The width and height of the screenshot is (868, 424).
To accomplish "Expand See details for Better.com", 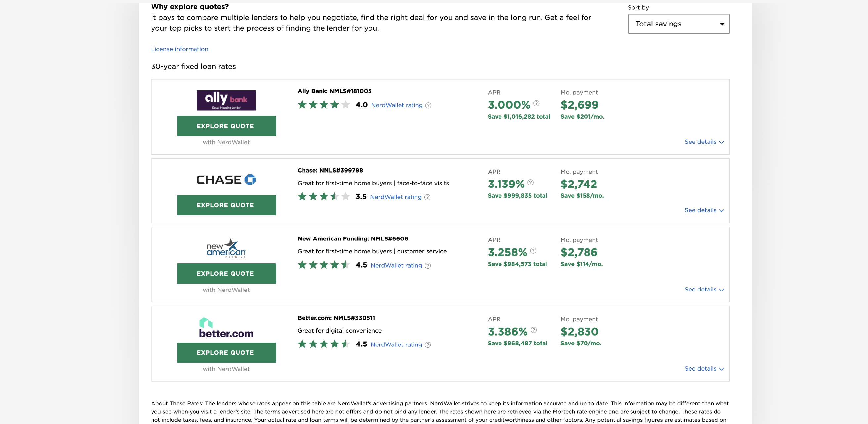I will 704,369.
